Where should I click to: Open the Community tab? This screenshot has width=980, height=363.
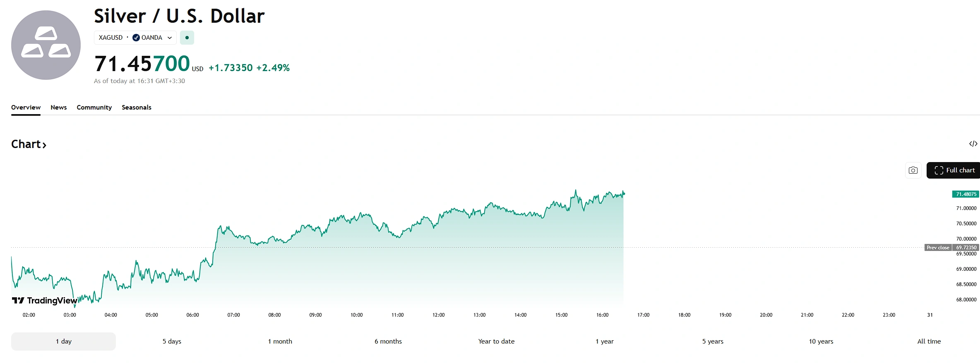coord(94,107)
